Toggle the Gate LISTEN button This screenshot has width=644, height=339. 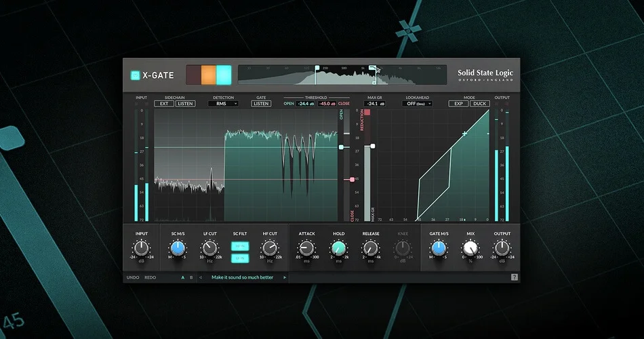pos(261,104)
